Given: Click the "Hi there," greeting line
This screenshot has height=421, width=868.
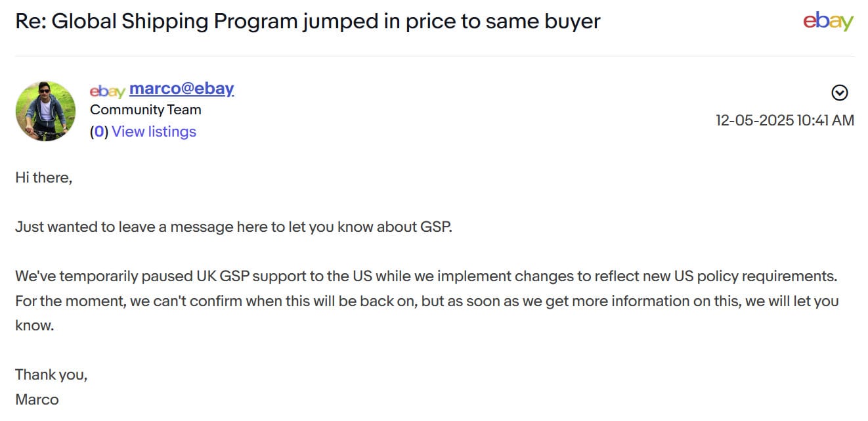Looking at the screenshot, I should point(43,177).
